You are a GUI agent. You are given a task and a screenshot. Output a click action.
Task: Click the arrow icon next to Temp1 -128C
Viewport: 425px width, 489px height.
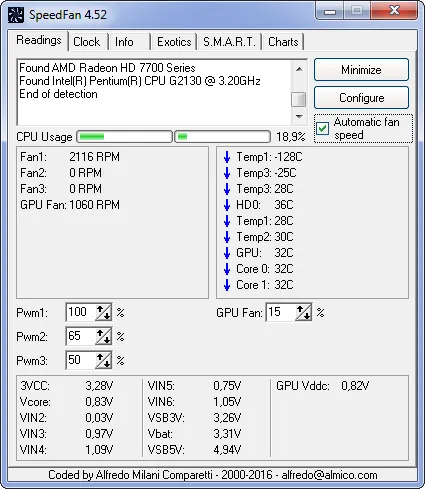coord(227,157)
